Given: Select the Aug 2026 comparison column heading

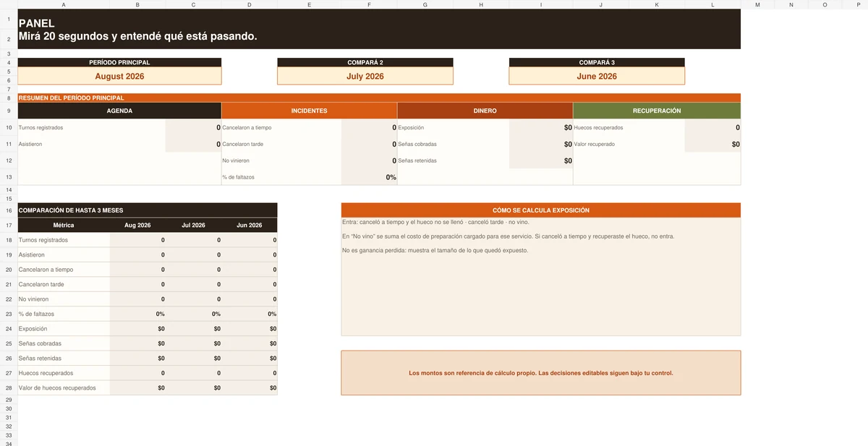Looking at the screenshot, I should pos(137,225).
